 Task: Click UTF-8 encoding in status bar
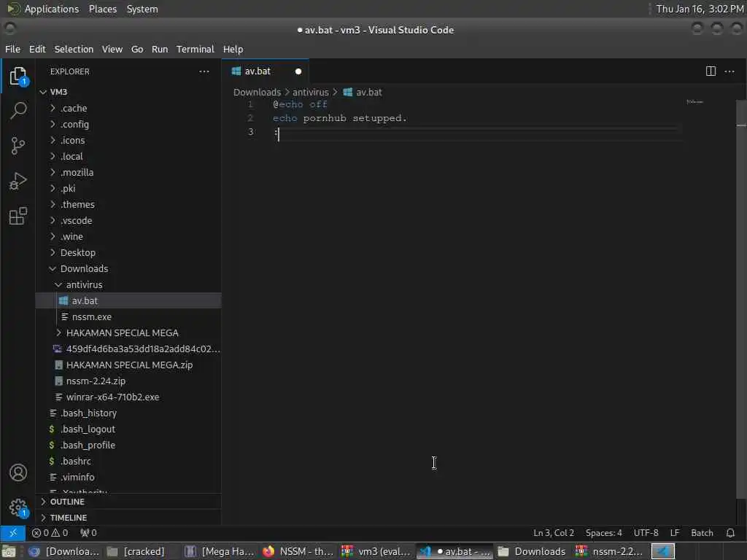tap(646, 533)
